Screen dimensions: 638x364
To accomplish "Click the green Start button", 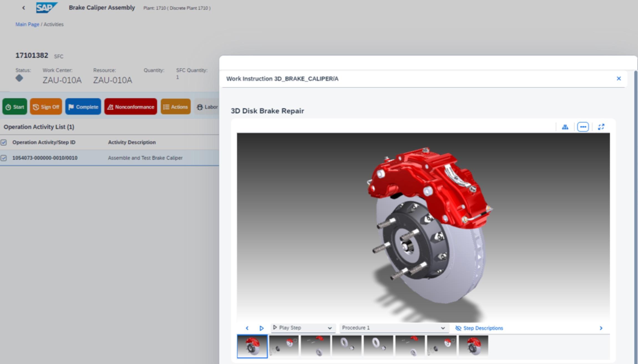I will (15, 107).
